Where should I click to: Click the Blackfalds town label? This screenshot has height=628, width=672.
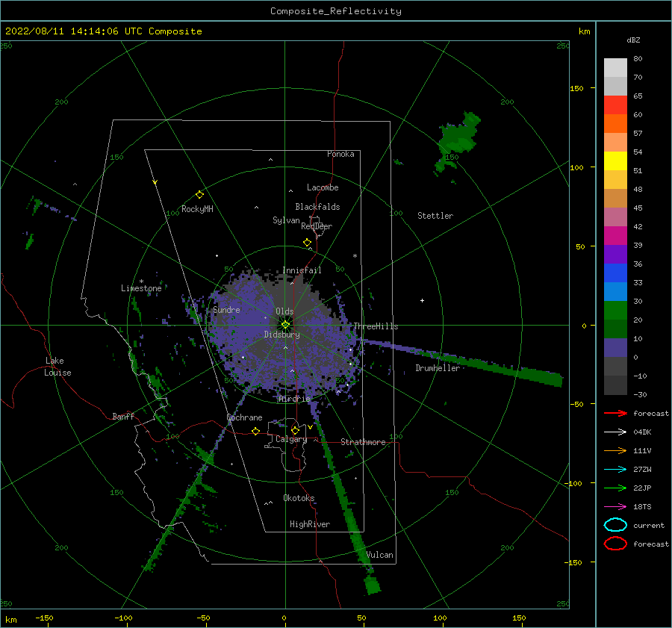click(x=317, y=207)
